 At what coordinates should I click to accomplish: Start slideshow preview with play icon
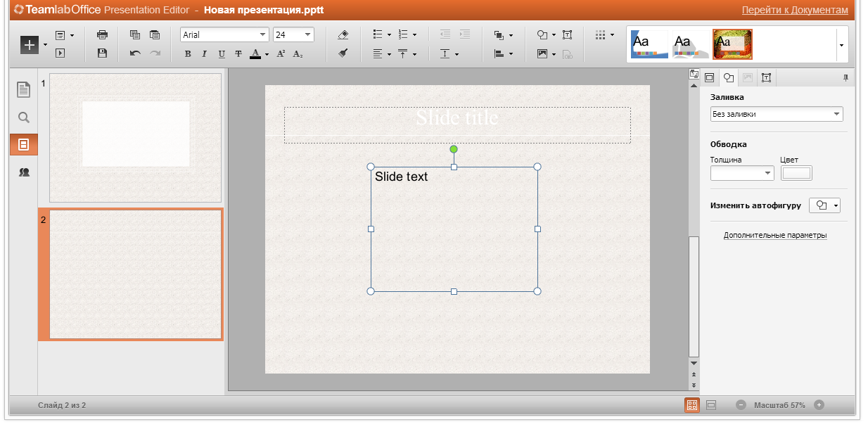click(60, 53)
